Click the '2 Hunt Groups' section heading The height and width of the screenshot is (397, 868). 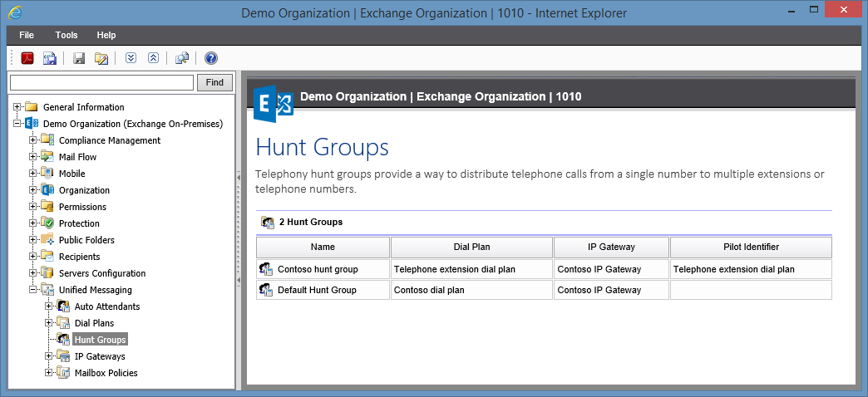click(x=311, y=222)
